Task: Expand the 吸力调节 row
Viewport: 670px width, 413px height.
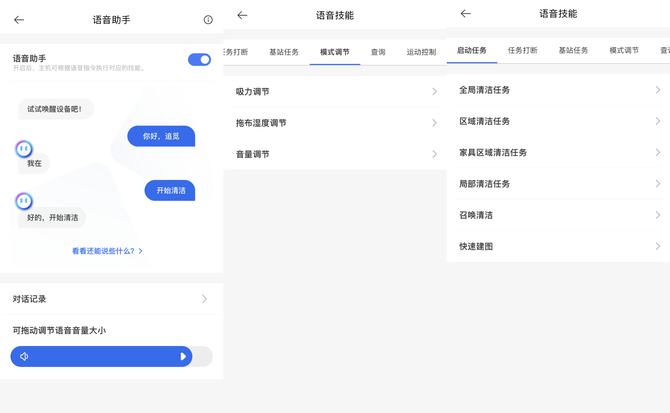Action: (x=336, y=92)
